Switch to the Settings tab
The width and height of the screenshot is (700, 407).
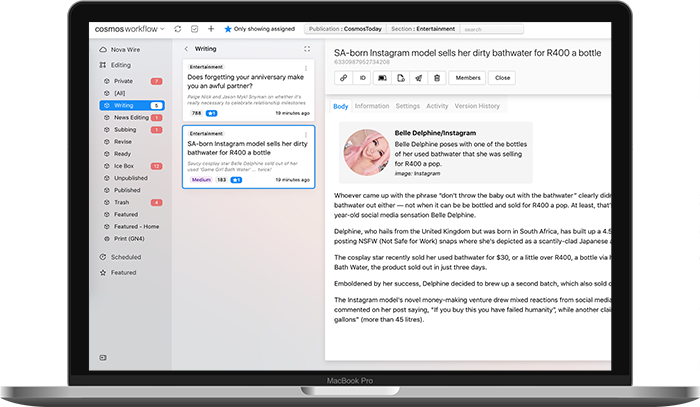coord(408,106)
